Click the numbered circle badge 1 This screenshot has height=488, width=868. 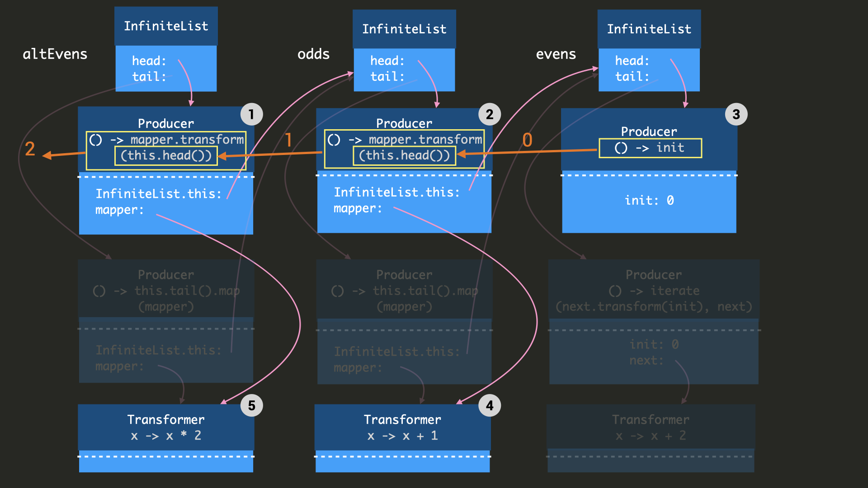(251, 114)
